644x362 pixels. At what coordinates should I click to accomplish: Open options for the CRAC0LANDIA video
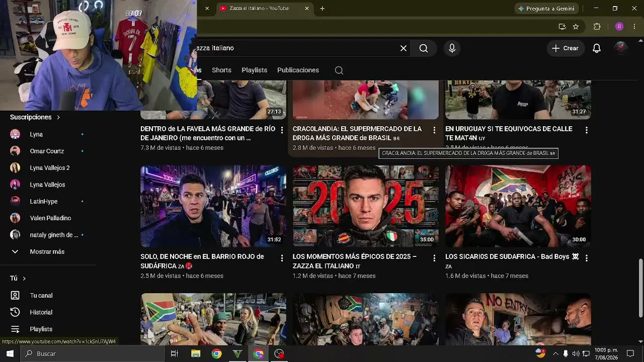(434, 130)
